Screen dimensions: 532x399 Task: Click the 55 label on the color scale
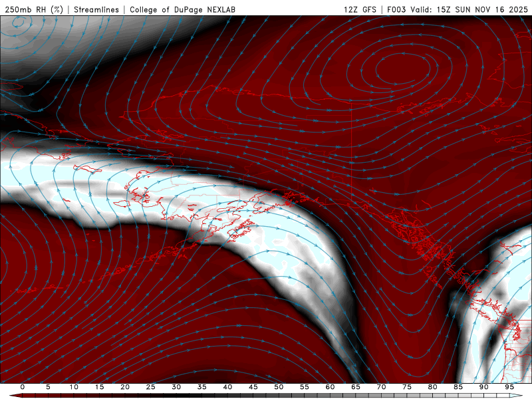[x=305, y=387]
